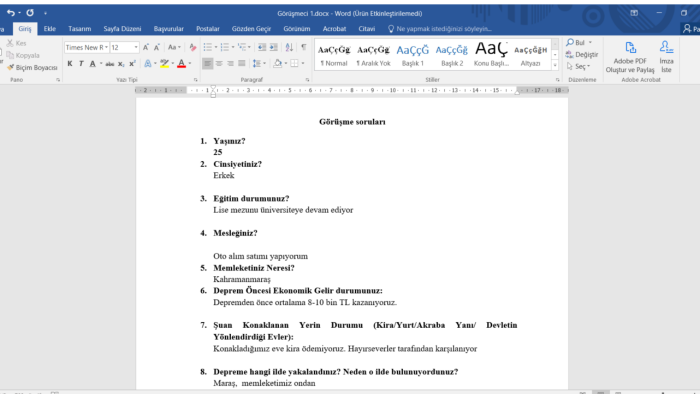700x394 pixels.
Task: Apply red font color
Action: click(x=181, y=64)
